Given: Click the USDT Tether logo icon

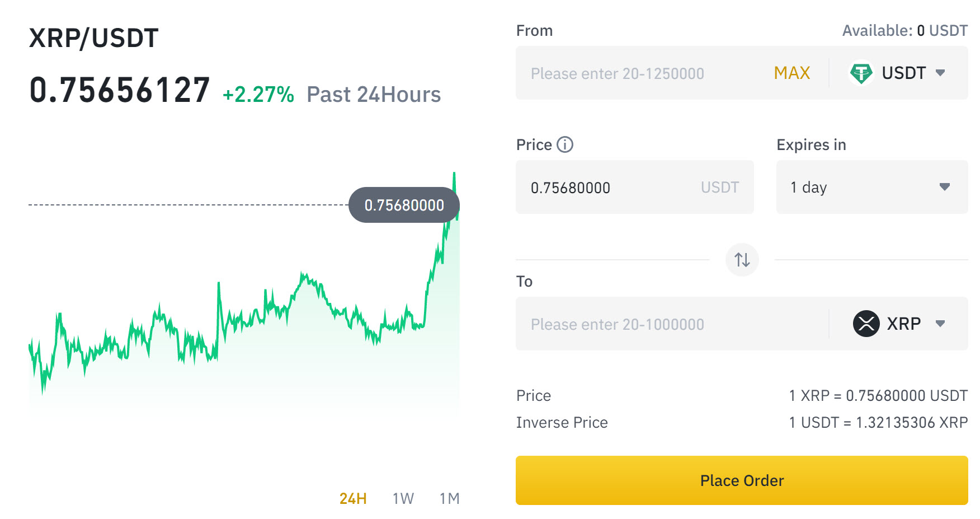Looking at the screenshot, I should click(x=861, y=73).
